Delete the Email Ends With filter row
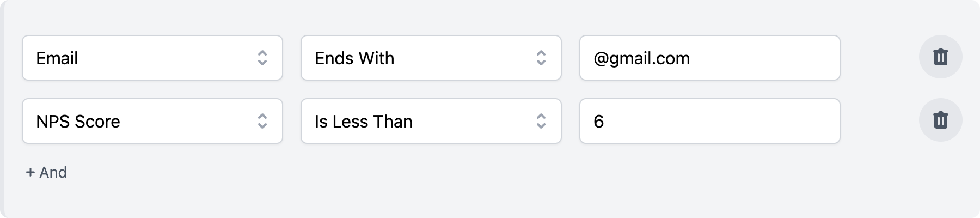 pos(940,57)
